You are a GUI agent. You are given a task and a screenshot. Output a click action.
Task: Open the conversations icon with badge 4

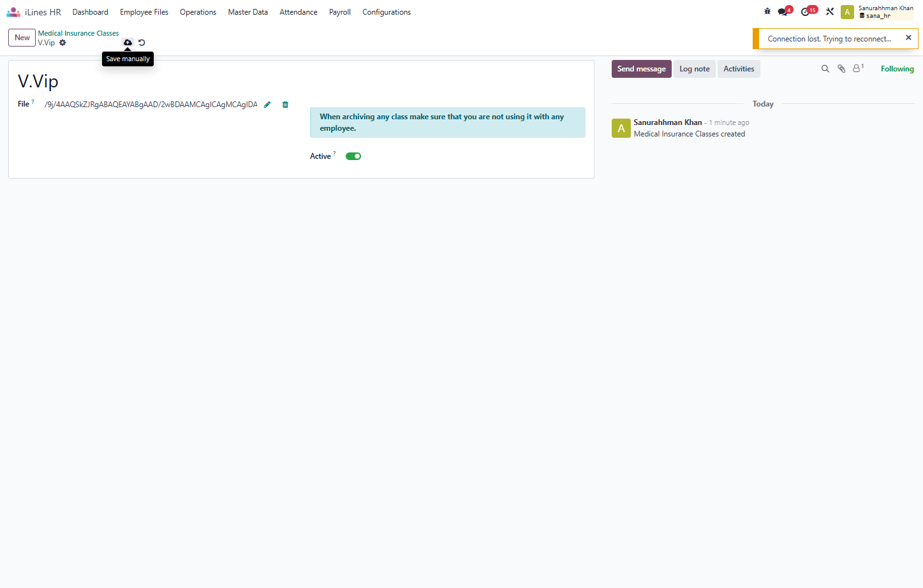[785, 11]
